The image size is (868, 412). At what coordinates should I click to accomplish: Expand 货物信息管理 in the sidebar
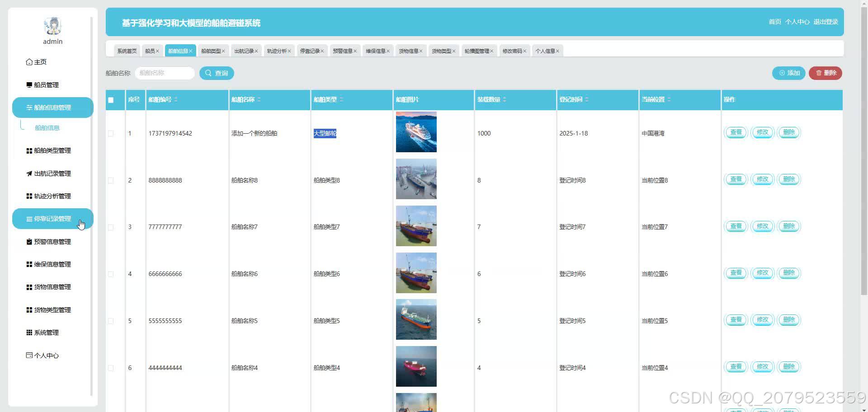(48, 287)
